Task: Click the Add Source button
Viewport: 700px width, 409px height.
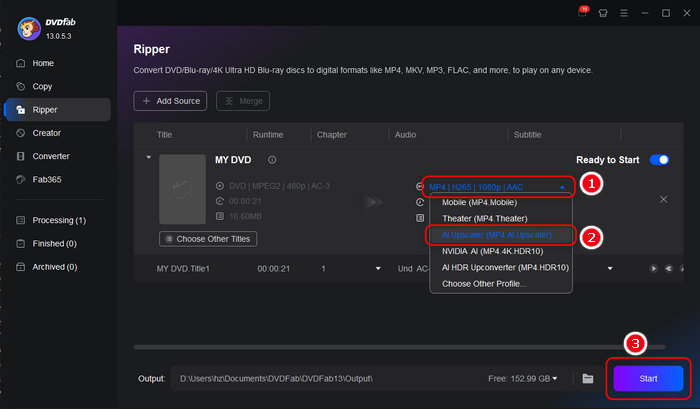Action: pyautogui.click(x=170, y=101)
